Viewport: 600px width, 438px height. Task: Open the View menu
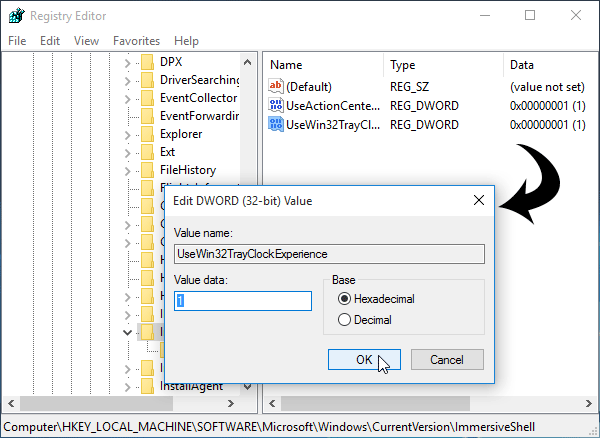[x=86, y=41]
